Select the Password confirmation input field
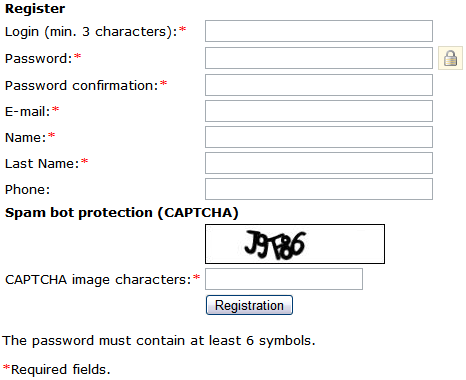 [x=319, y=85]
